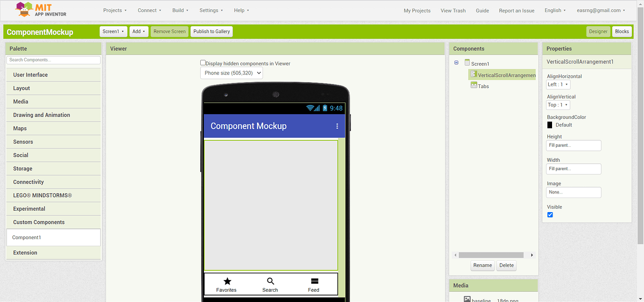
Task: Click the Screen1 icon in Components panel
Action: coord(467,63)
